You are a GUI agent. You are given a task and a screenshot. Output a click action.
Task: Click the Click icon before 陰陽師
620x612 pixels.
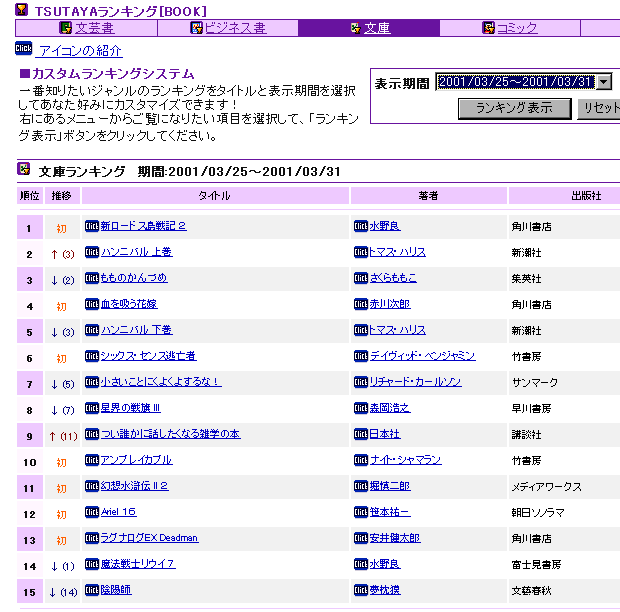(x=92, y=590)
